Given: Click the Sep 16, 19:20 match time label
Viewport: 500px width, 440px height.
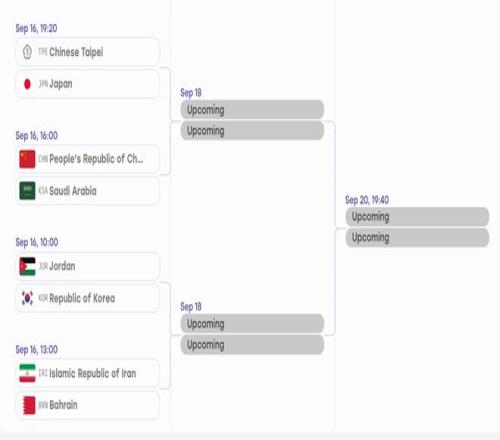Looking at the screenshot, I should pyautogui.click(x=36, y=28).
